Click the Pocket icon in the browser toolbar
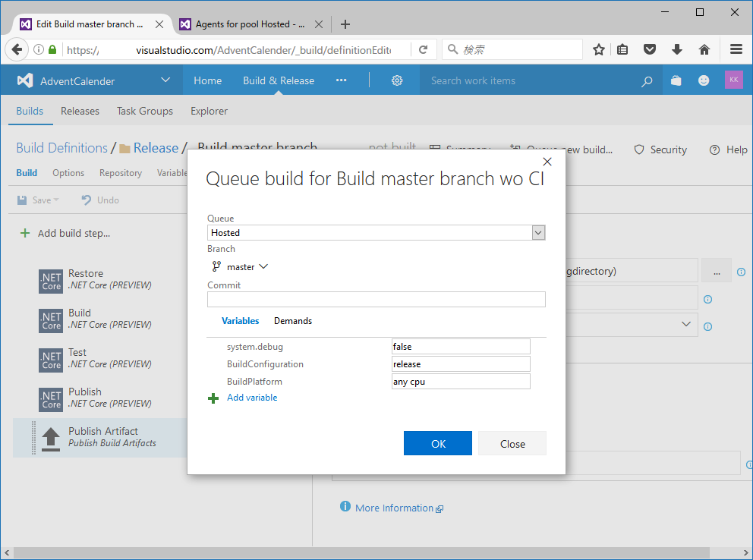The image size is (753, 560). (x=650, y=49)
